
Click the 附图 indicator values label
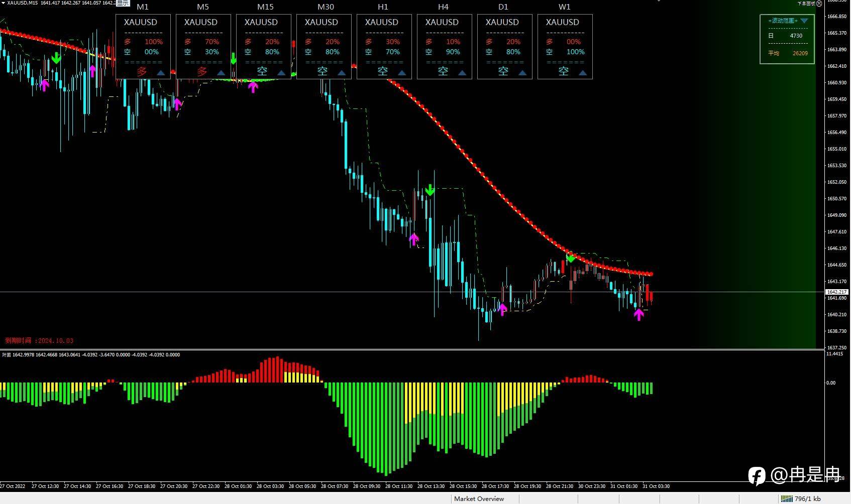90,355
